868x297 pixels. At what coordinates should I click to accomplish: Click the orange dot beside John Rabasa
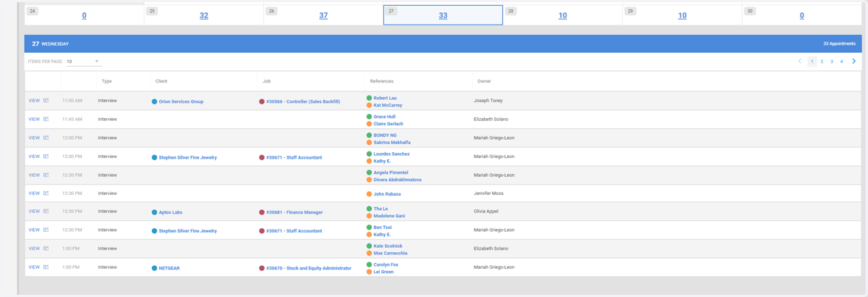tap(369, 194)
